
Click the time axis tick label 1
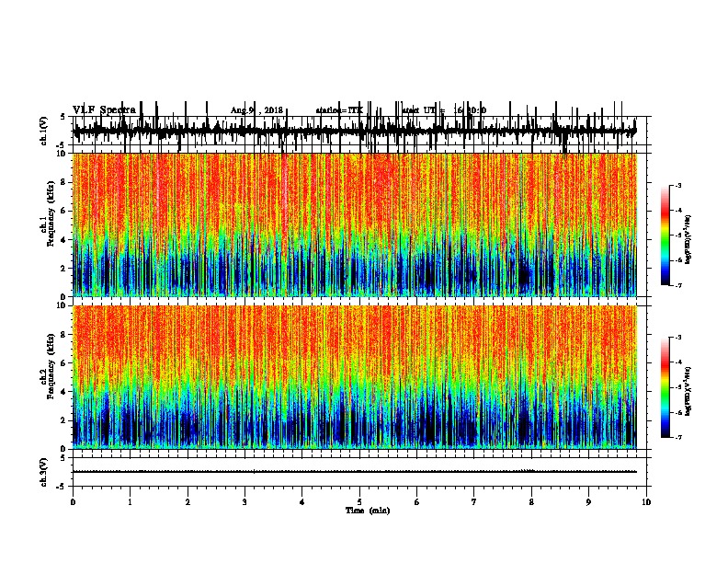point(130,502)
